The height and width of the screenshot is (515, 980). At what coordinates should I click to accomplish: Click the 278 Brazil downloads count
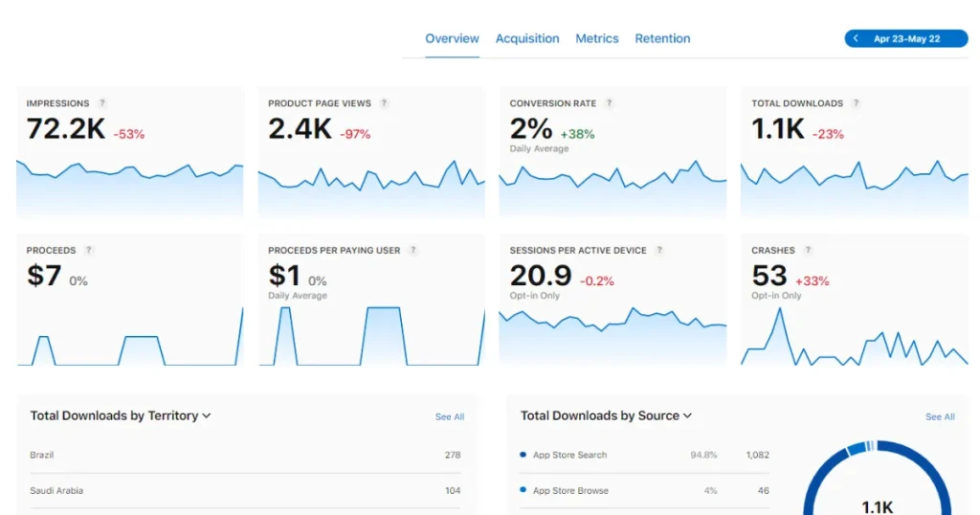pyautogui.click(x=453, y=455)
